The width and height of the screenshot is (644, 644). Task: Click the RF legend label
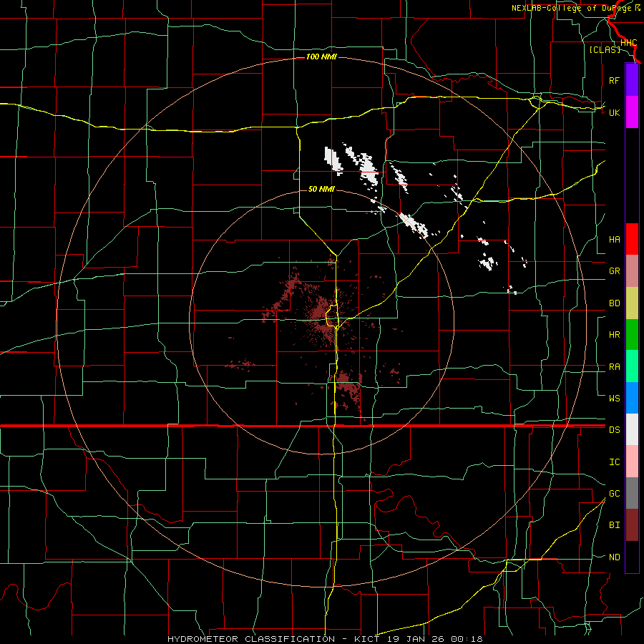(x=614, y=80)
